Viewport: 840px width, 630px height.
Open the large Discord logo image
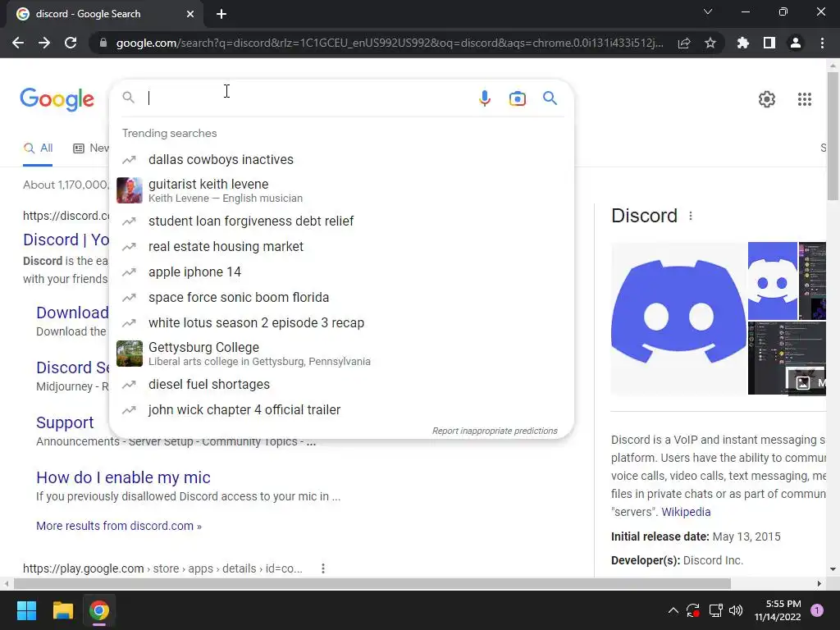click(x=678, y=318)
